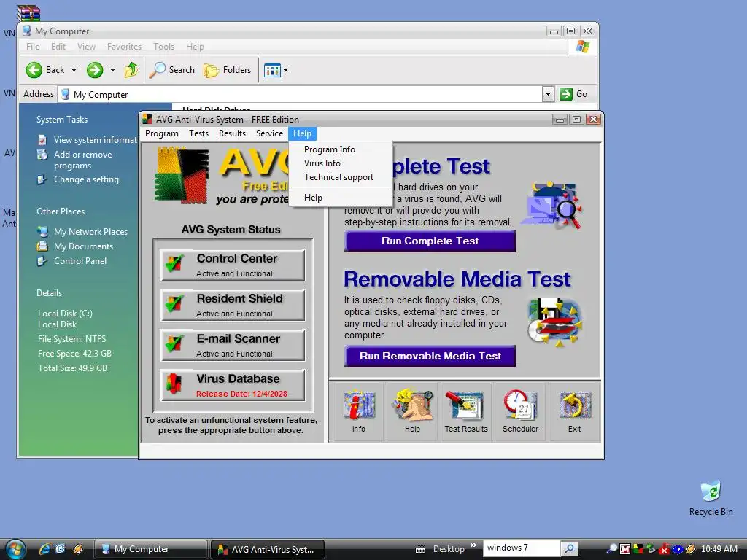Click Change a setting link

(x=86, y=179)
